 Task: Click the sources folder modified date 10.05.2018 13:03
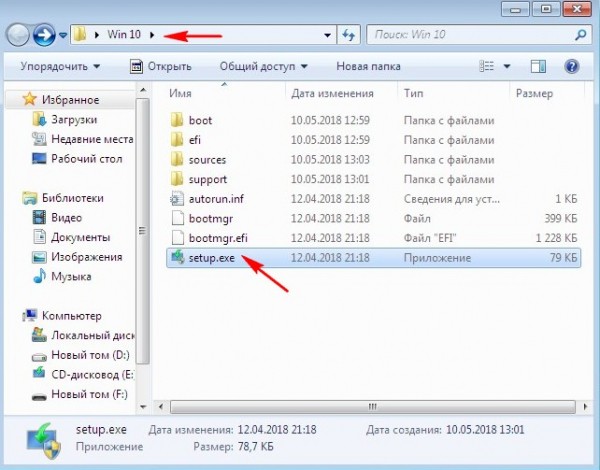(x=330, y=160)
